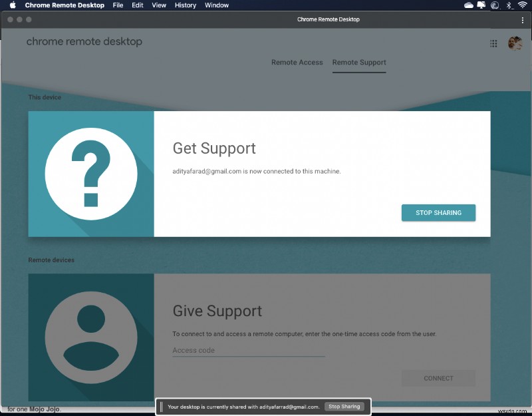Screen dimensions: 532x416
Task: Click the Bluetooth icon in the menu bar
Action: tap(509, 5)
